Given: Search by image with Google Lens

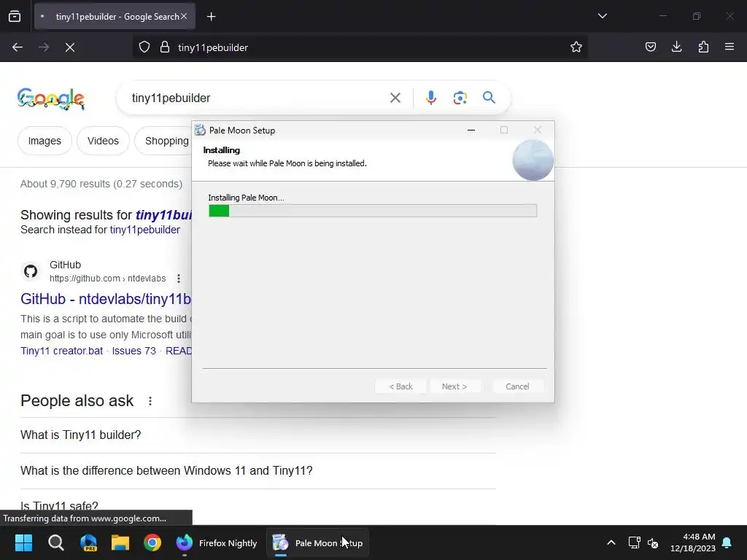Looking at the screenshot, I should tap(460, 98).
